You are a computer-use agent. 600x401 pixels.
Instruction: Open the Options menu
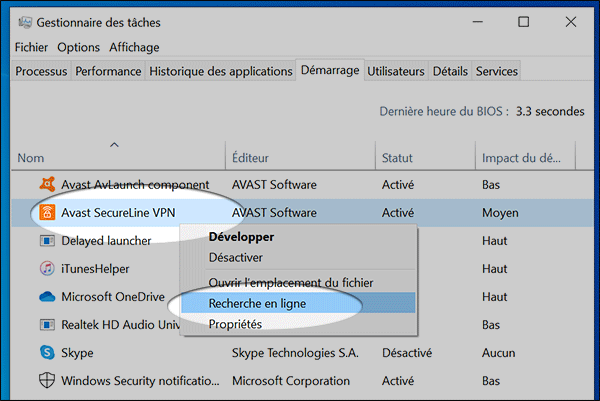(78, 47)
